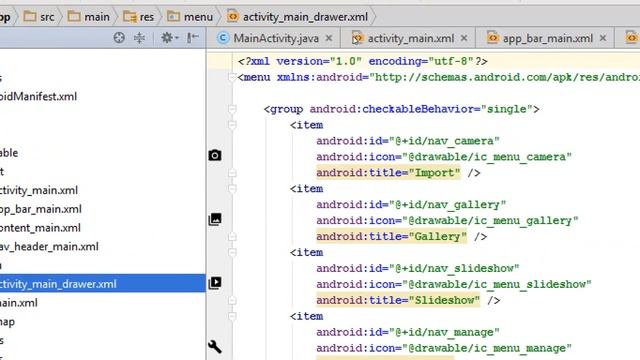This screenshot has width=640, height=360.
Task: Select app_bar_main.xml in the project tree
Action: (41, 209)
